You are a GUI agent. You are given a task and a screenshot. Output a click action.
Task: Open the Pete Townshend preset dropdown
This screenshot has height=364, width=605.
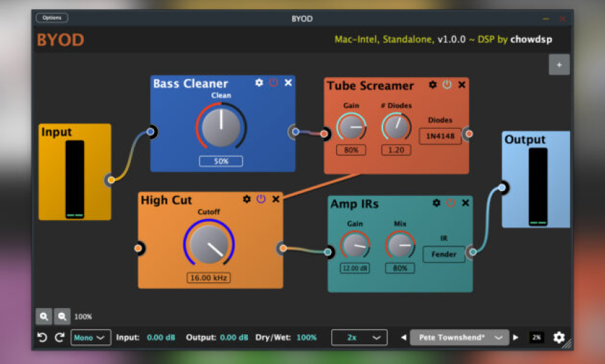459,337
